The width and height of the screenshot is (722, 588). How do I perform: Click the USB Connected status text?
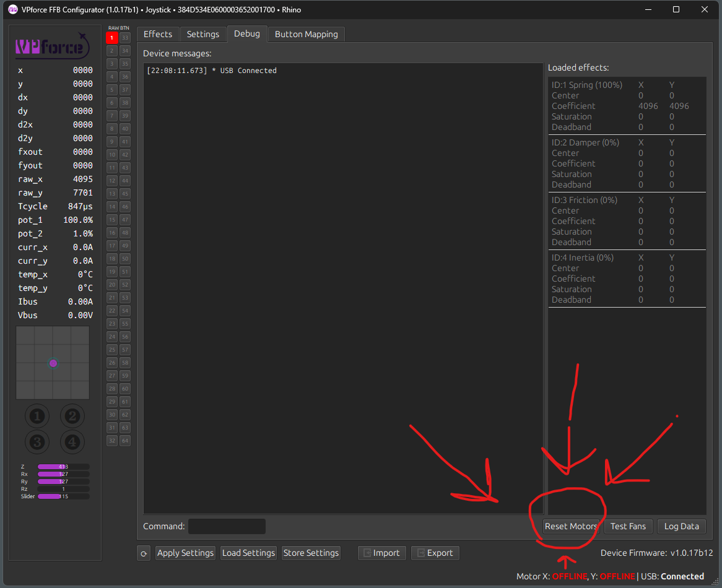pyautogui.click(x=672, y=576)
